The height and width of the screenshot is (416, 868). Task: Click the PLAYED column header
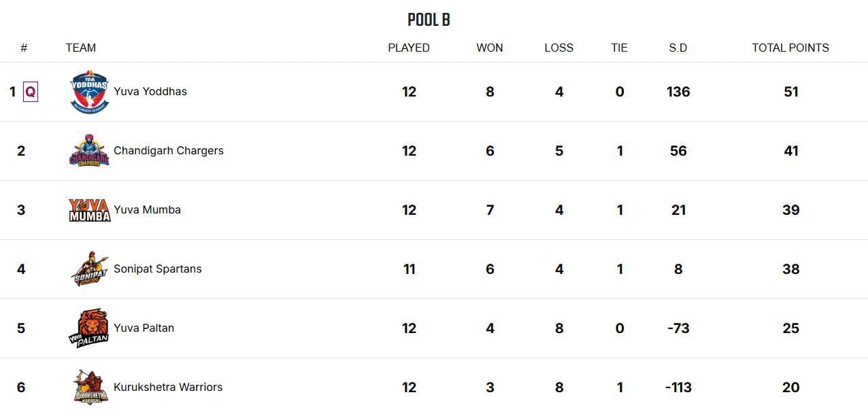tap(409, 48)
